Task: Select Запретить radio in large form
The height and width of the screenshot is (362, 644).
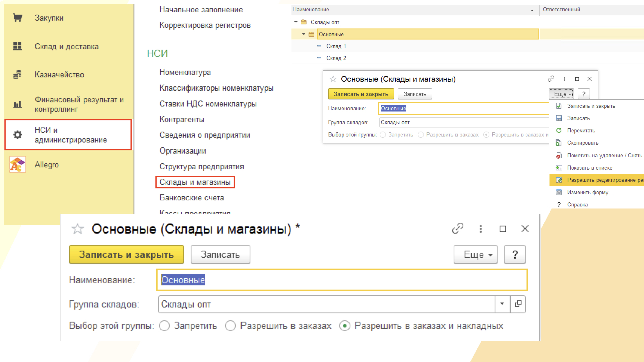Action: (164, 326)
